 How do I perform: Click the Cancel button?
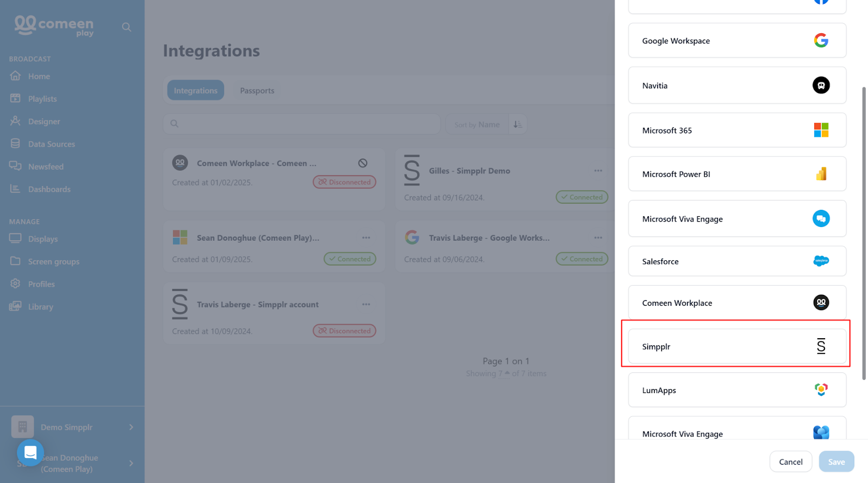pyautogui.click(x=790, y=462)
